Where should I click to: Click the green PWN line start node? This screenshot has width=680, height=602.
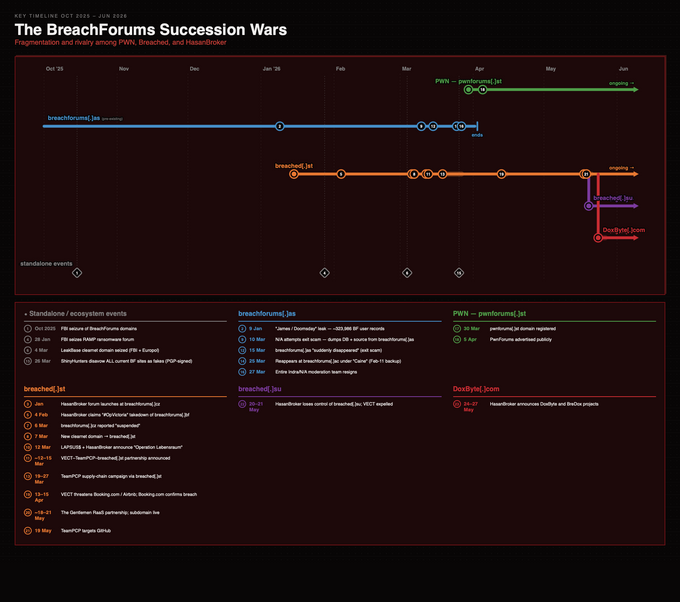point(468,90)
